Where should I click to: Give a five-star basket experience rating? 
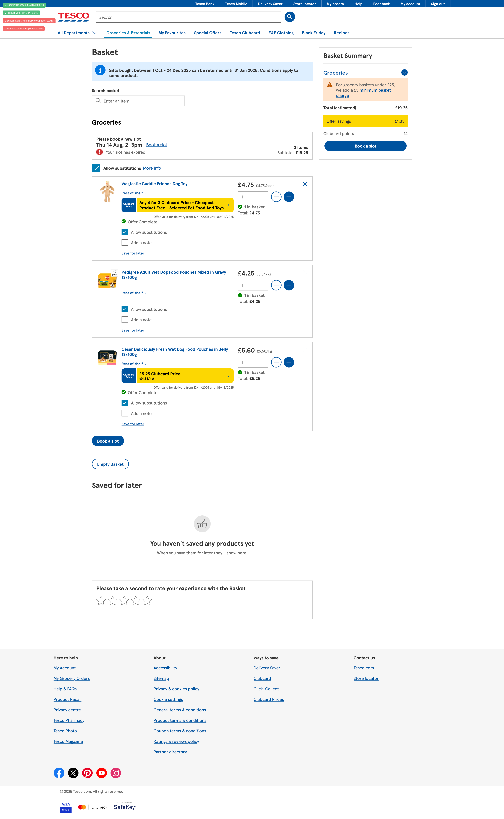click(x=147, y=601)
